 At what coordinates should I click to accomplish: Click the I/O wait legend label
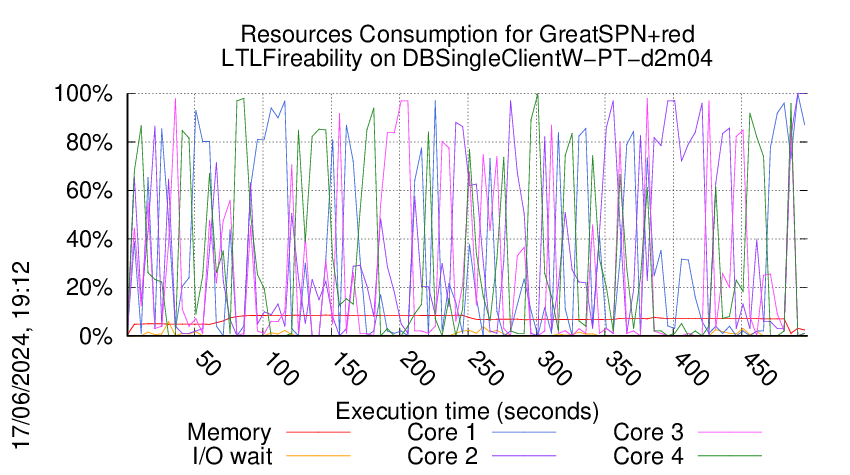233,457
